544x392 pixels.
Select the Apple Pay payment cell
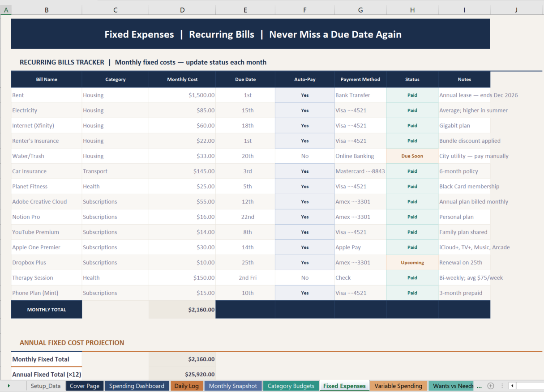pos(360,247)
